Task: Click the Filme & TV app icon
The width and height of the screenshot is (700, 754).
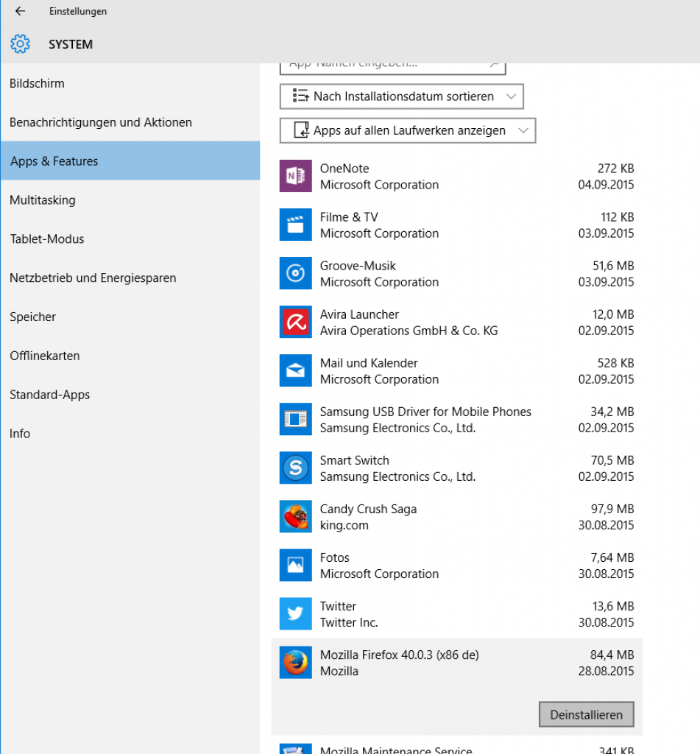Action: 296,225
